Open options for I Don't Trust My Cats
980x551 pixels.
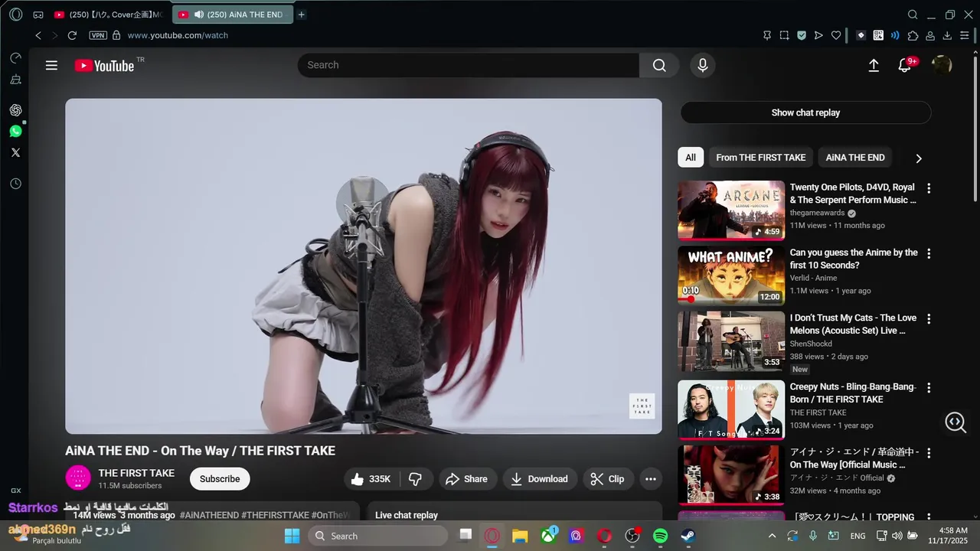coord(929,318)
